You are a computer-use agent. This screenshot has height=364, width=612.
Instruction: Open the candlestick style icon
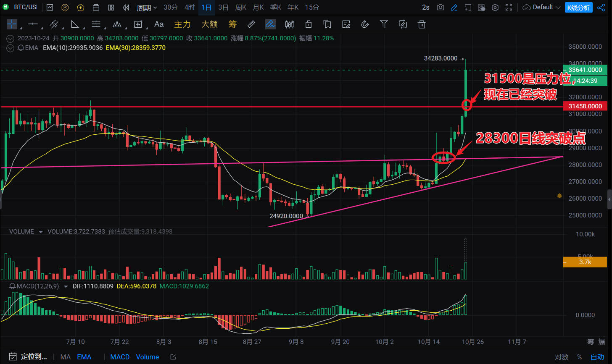[x=290, y=24]
